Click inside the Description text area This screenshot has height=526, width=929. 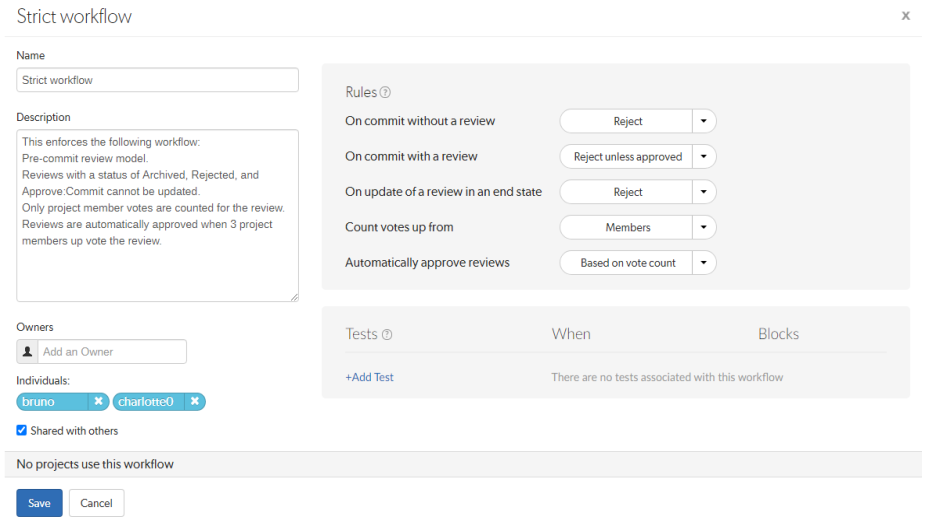tap(158, 216)
